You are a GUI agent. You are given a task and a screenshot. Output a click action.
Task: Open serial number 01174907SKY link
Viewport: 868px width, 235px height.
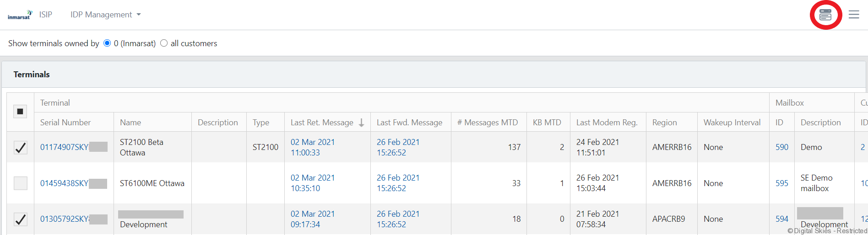64,147
